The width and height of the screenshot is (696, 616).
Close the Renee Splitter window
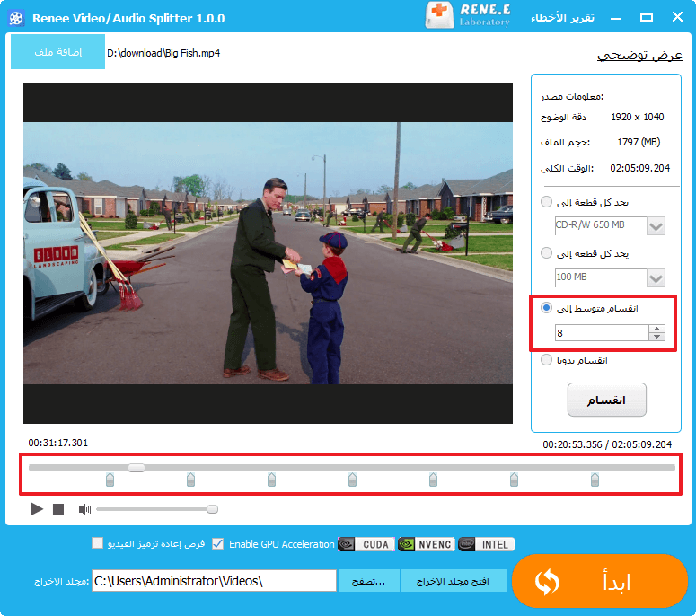click(677, 17)
